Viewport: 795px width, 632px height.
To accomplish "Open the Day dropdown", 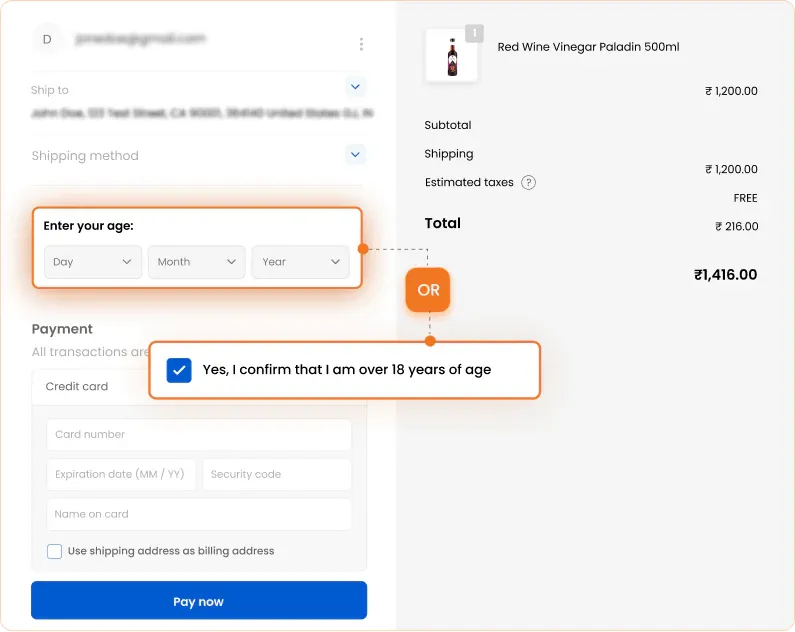I will (x=93, y=262).
